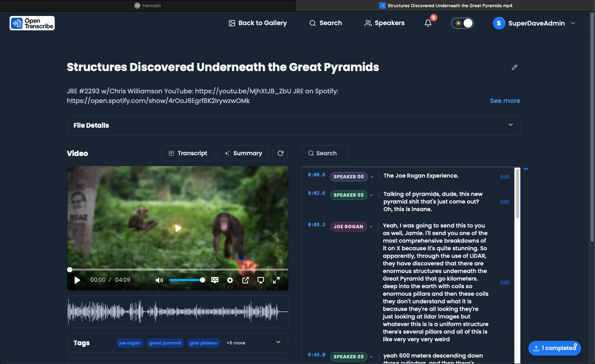Select the joe rogan tag
595x364 pixels.
pos(130,343)
